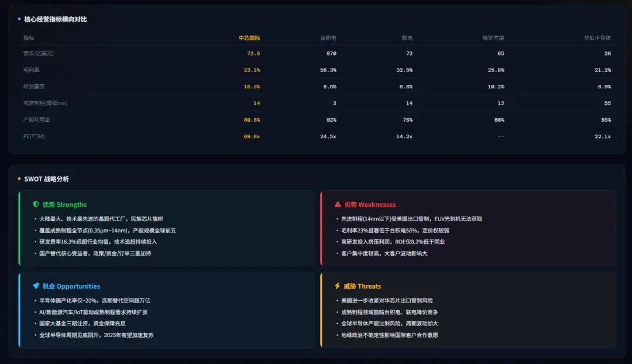
Task: Select the 地缘政治不确定性 bullet
Action: [389, 335]
